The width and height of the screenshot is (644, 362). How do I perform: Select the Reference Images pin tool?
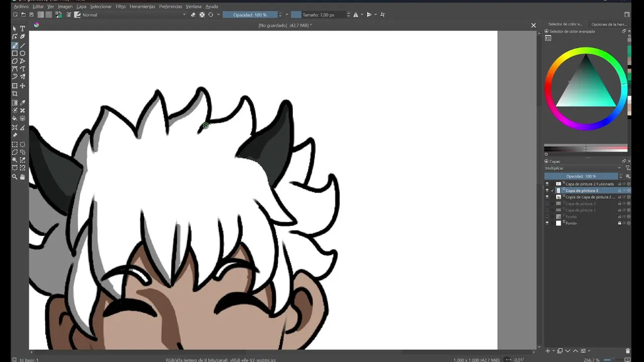15,135
